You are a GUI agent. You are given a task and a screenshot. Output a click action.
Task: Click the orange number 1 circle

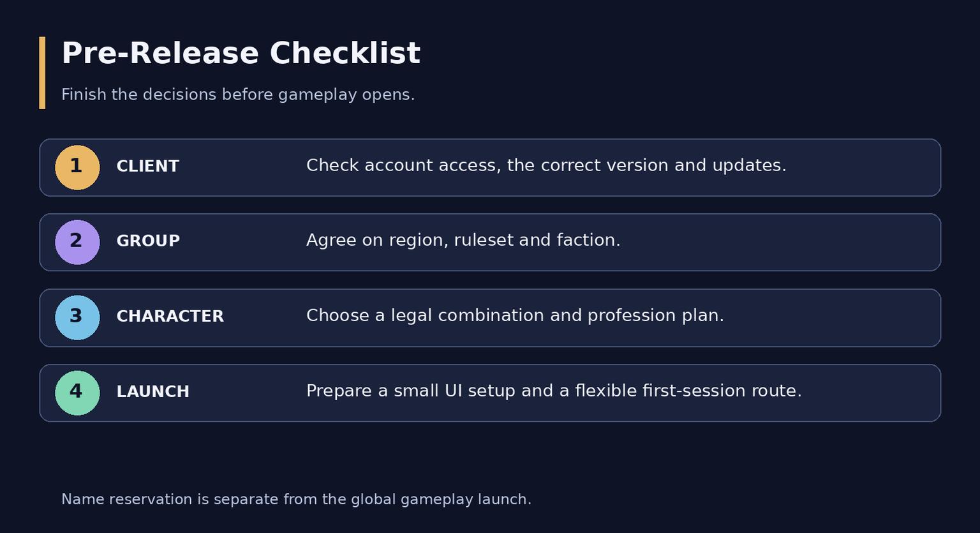pyautogui.click(x=77, y=167)
